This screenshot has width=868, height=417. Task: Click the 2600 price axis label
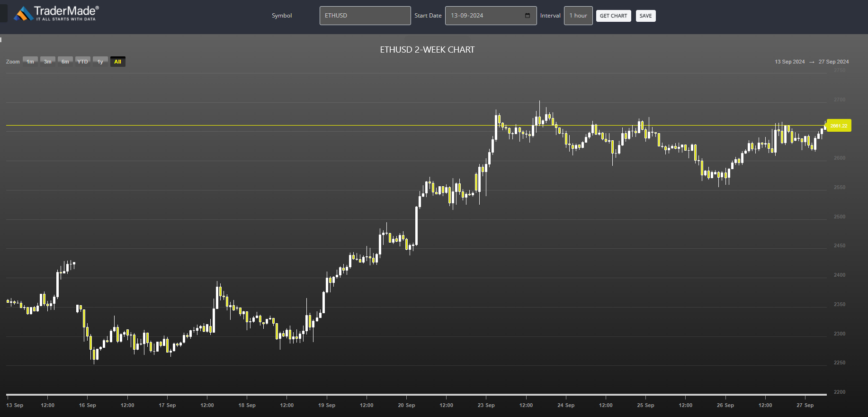[x=840, y=158]
